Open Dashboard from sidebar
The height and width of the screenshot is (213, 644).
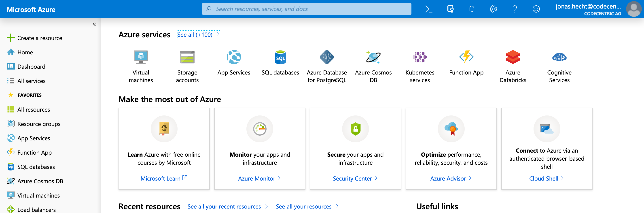tap(26, 66)
